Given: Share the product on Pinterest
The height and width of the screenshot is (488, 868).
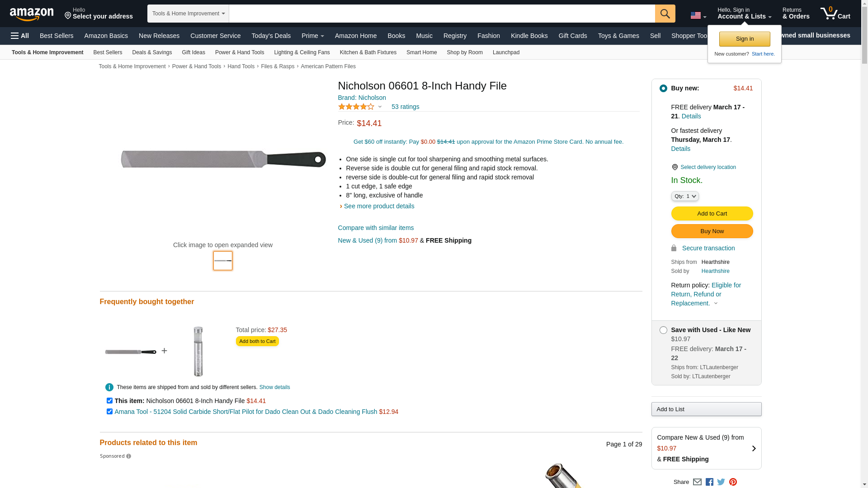Looking at the screenshot, I should click(x=733, y=482).
